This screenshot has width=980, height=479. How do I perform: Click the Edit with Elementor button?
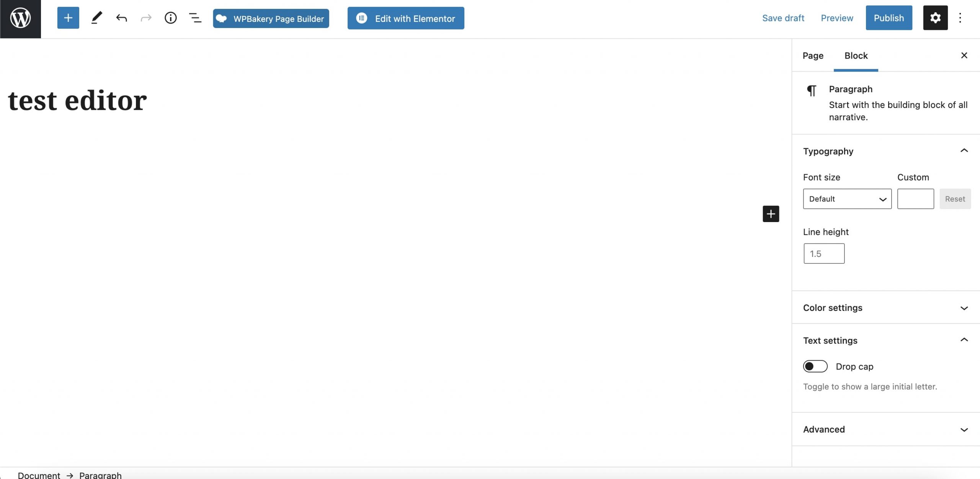coord(405,18)
